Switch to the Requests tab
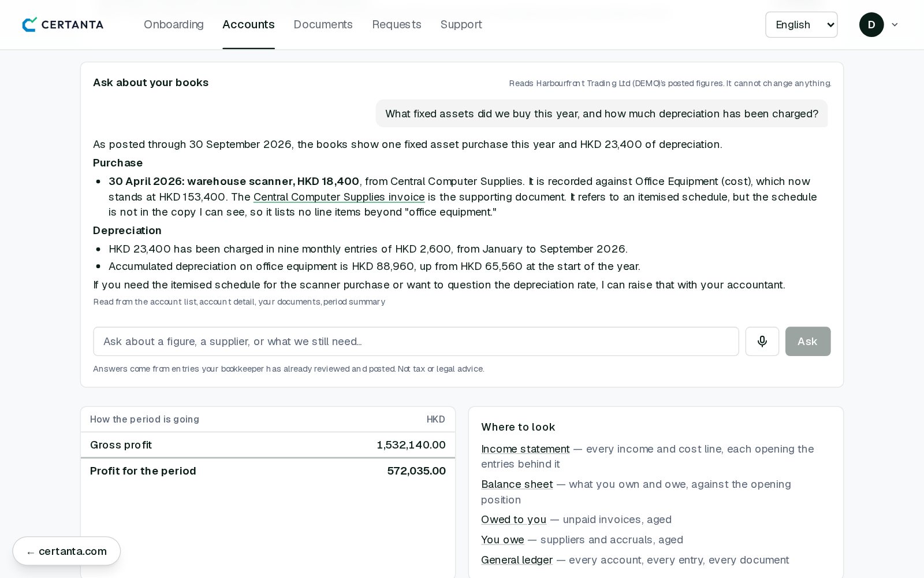The width and height of the screenshot is (924, 578). pyautogui.click(x=396, y=24)
